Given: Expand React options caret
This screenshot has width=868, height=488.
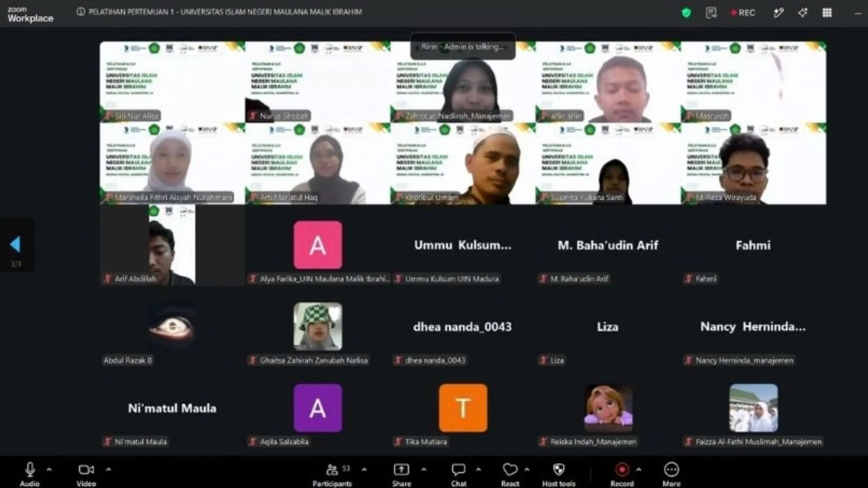Looking at the screenshot, I should pyautogui.click(x=527, y=469).
